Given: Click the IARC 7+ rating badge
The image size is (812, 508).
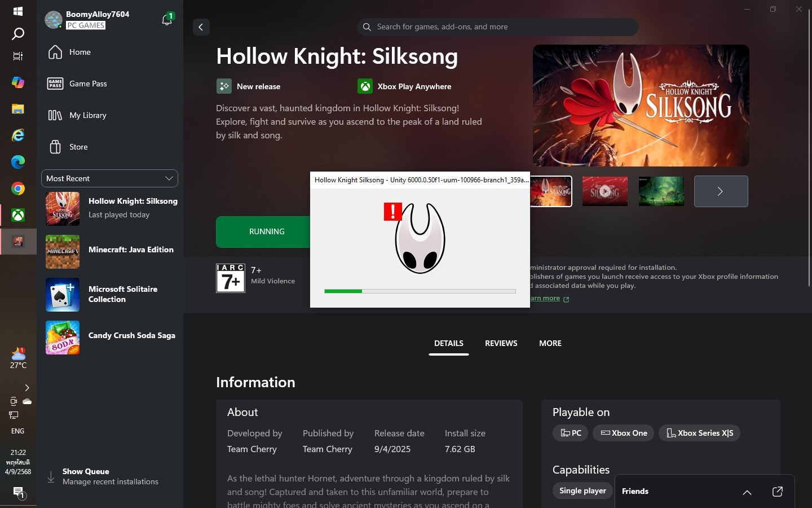Looking at the screenshot, I should click(x=231, y=278).
